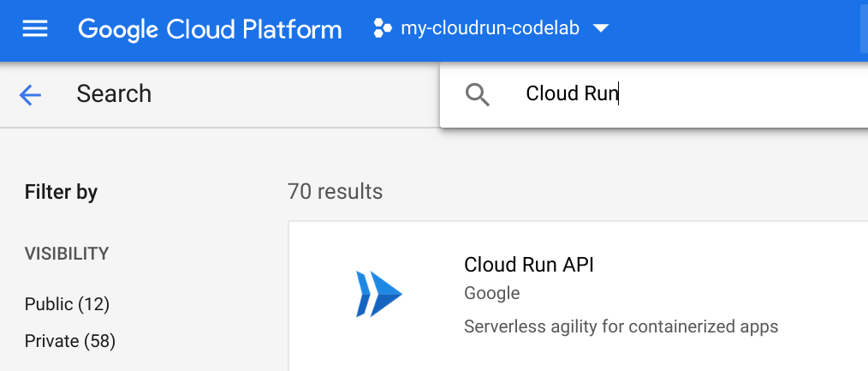This screenshot has width=868, height=371.
Task: Click the 70 results count text
Action: click(x=335, y=191)
